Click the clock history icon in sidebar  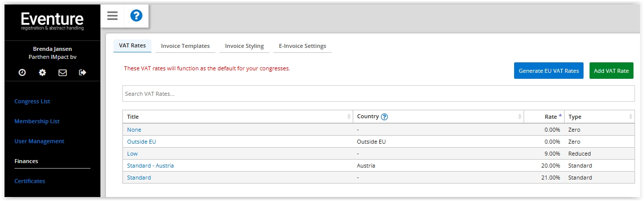[x=22, y=72]
